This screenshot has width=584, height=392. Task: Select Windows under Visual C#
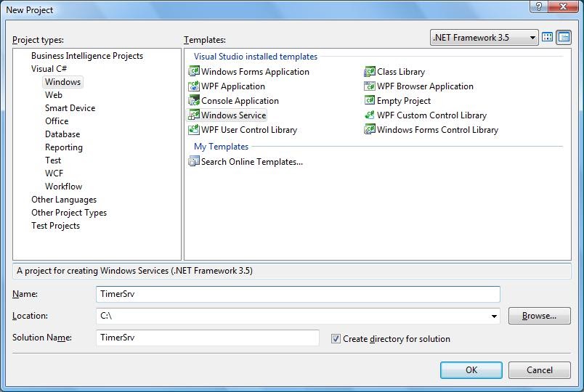pos(62,82)
